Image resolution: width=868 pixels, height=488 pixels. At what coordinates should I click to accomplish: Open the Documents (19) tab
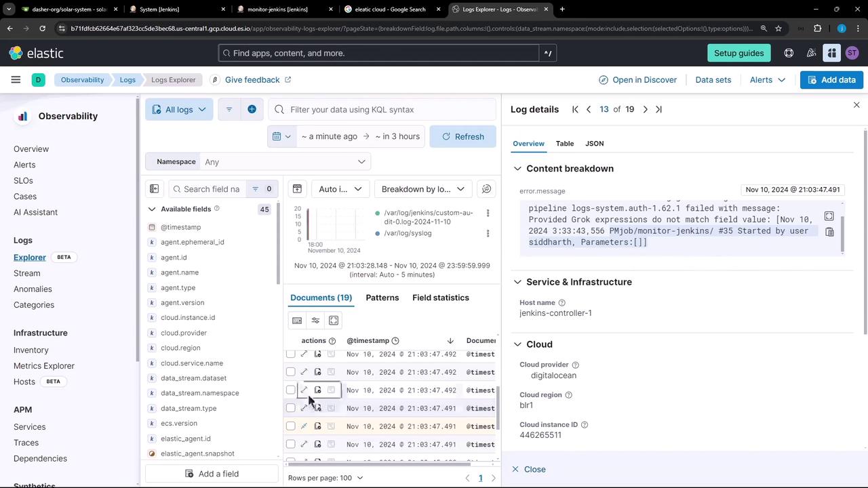tap(321, 298)
